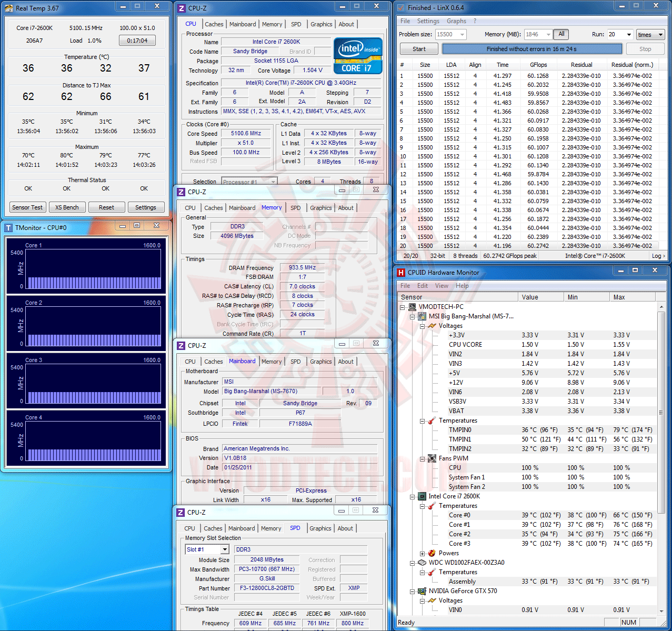The width and height of the screenshot is (672, 631).
Task: Open the ? help menu in LinX
Action: [475, 21]
